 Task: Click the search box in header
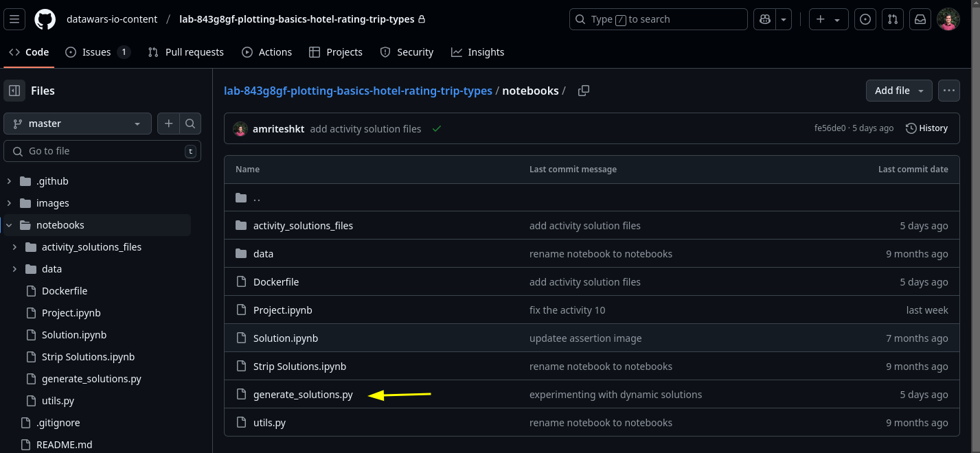(658, 19)
